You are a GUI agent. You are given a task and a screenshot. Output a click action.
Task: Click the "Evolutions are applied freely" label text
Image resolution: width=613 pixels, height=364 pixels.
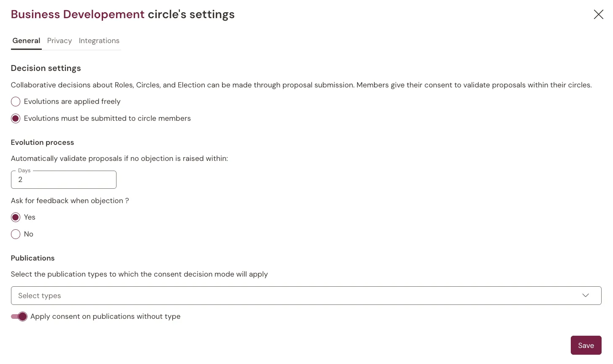coord(72,102)
